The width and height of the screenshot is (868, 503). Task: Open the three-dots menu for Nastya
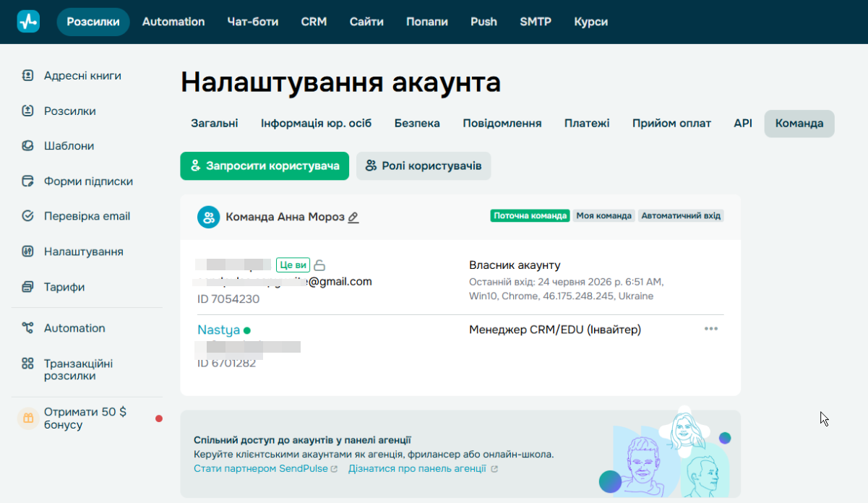click(x=711, y=329)
